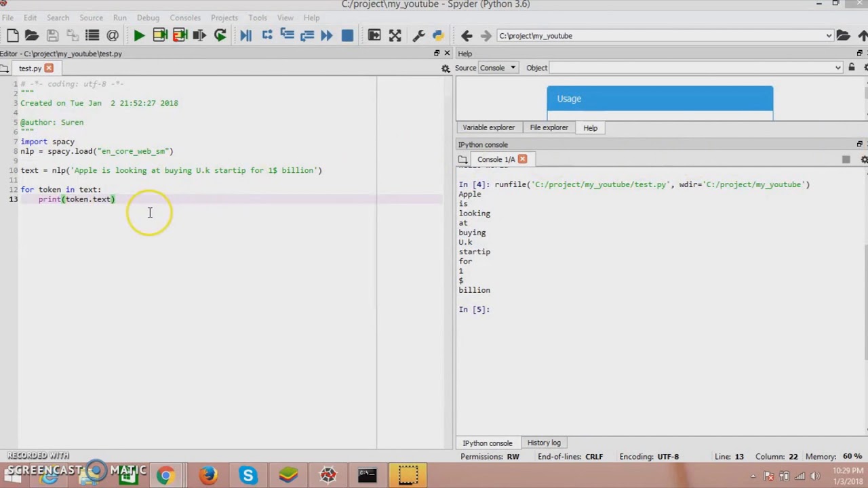Open the Help Source Console dropdown
Image resolution: width=868 pixels, height=488 pixels.
[x=498, y=68]
